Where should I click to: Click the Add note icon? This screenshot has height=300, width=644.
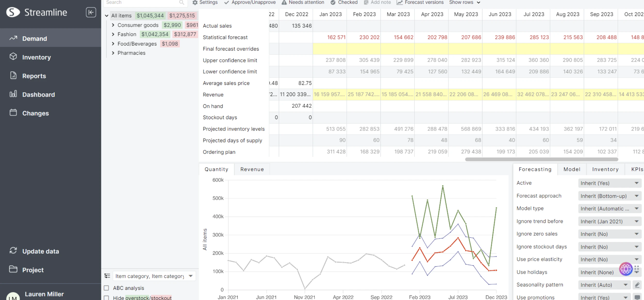tap(366, 2)
